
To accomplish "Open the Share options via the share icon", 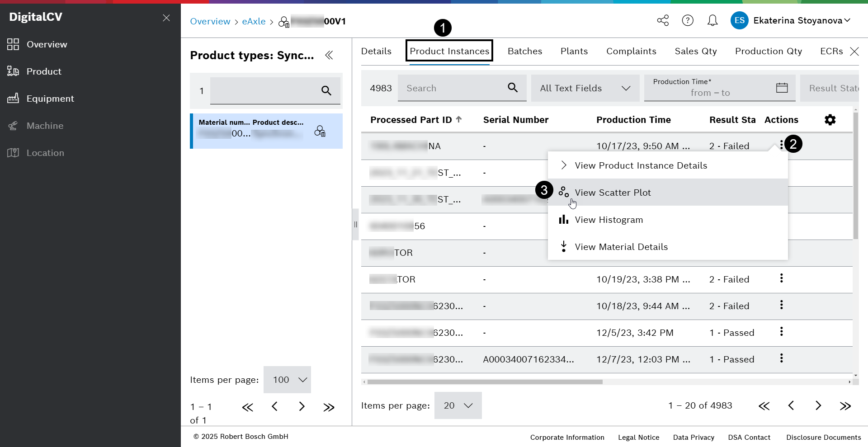I will [662, 20].
